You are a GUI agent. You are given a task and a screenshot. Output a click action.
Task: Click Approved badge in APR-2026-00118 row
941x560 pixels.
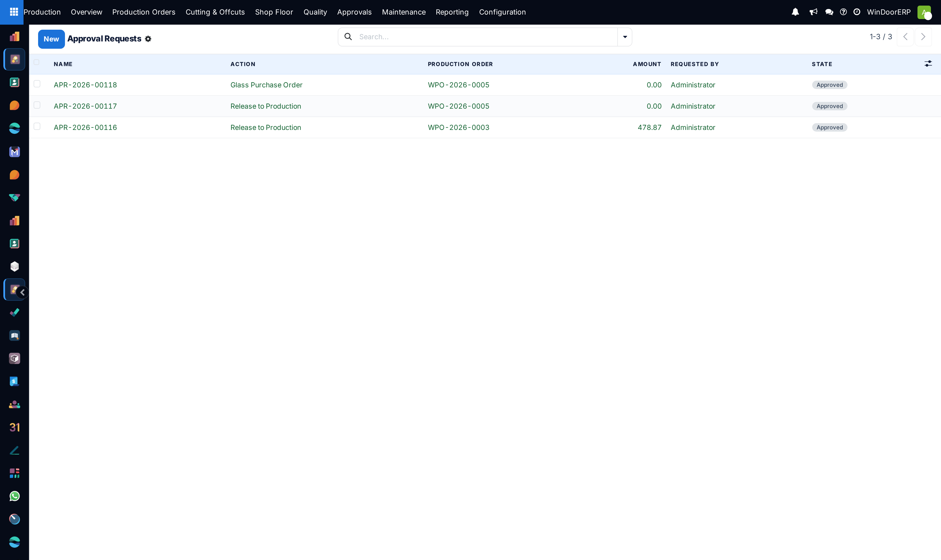(x=830, y=85)
